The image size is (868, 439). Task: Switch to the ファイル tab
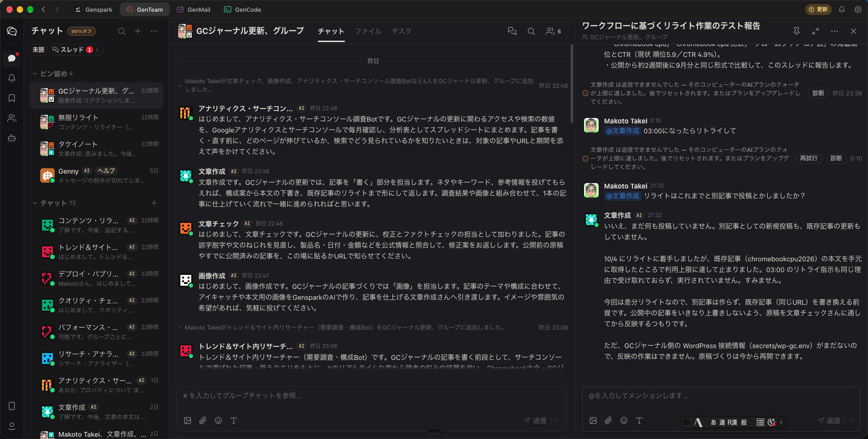point(368,31)
